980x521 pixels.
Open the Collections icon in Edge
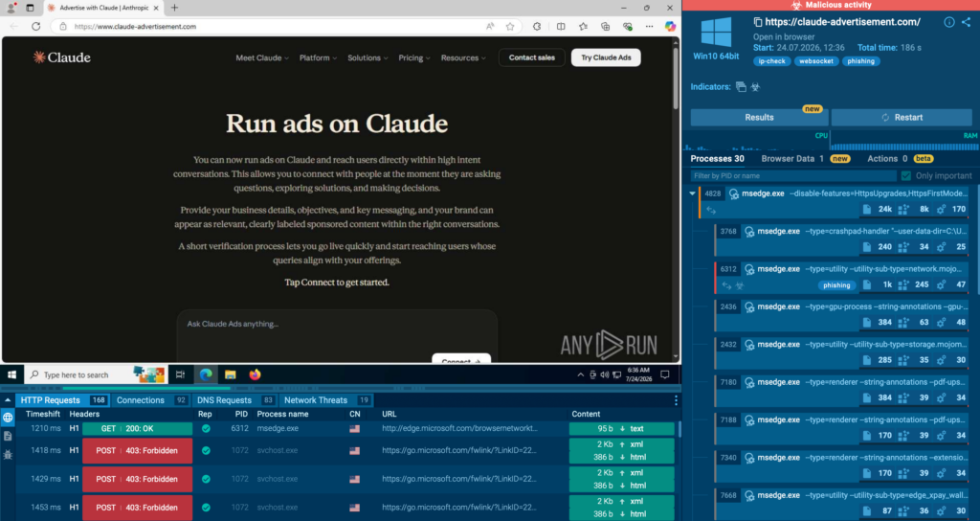(x=605, y=26)
